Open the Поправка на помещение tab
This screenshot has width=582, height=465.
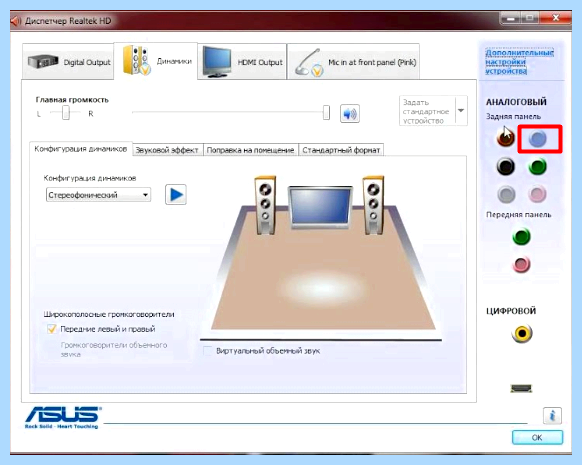pyautogui.click(x=251, y=150)
